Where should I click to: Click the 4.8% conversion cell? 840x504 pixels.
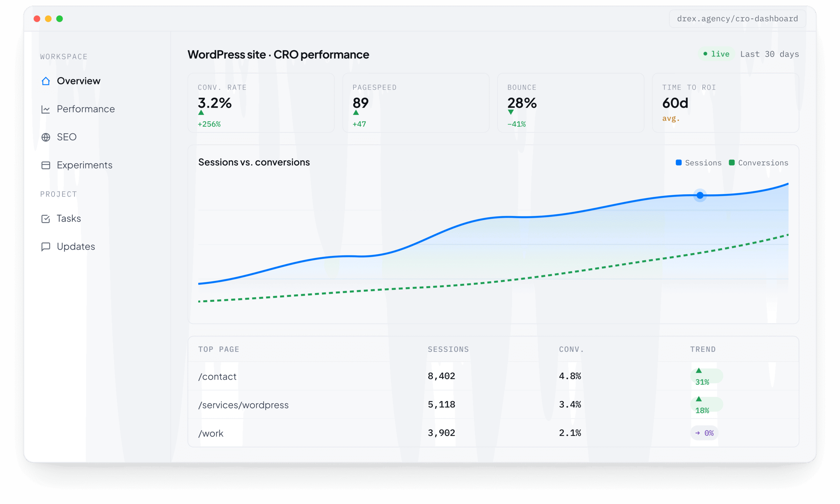tap(570, 376)
